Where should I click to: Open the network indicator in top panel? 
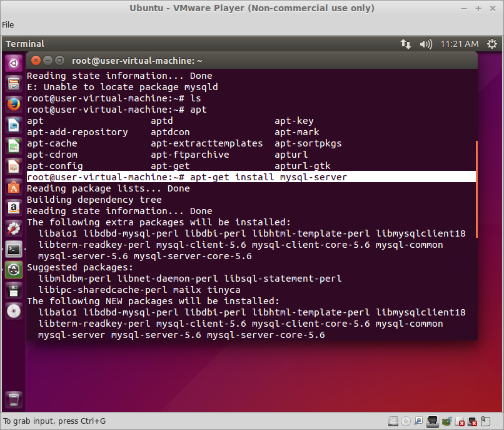click(406, 44)
